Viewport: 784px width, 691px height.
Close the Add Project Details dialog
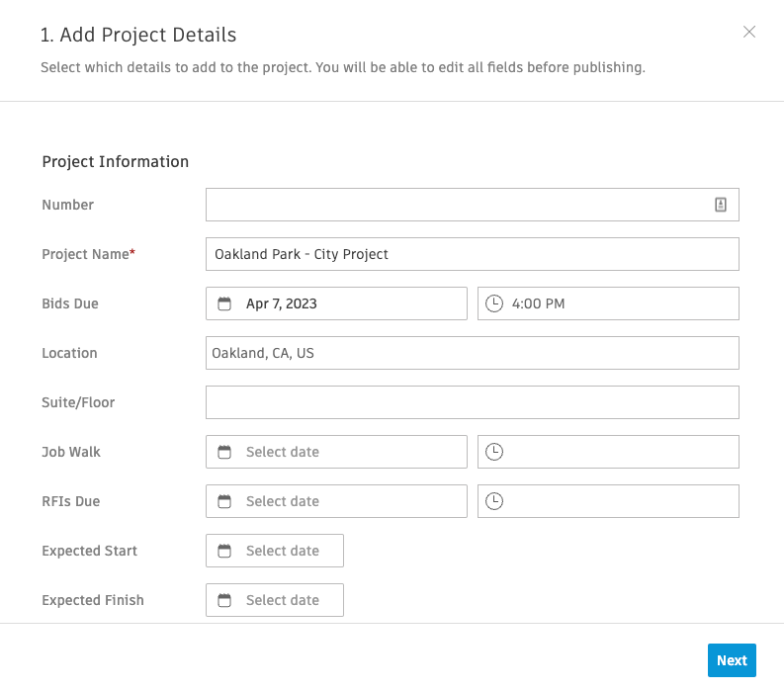(749, 32)
